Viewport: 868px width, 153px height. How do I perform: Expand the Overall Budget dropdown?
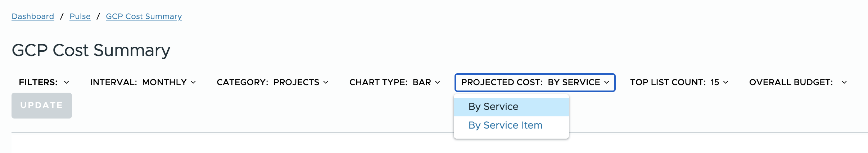[797, 82]
